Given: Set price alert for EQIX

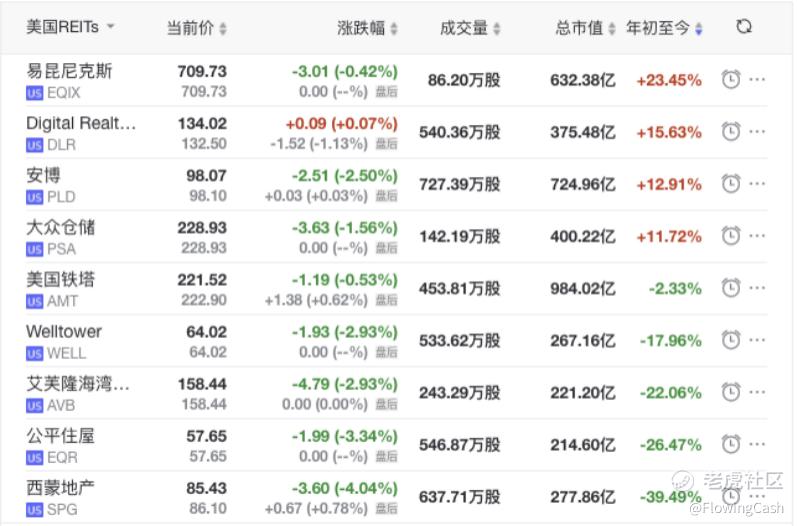Looking at the screenshot, I should [731, 80].
